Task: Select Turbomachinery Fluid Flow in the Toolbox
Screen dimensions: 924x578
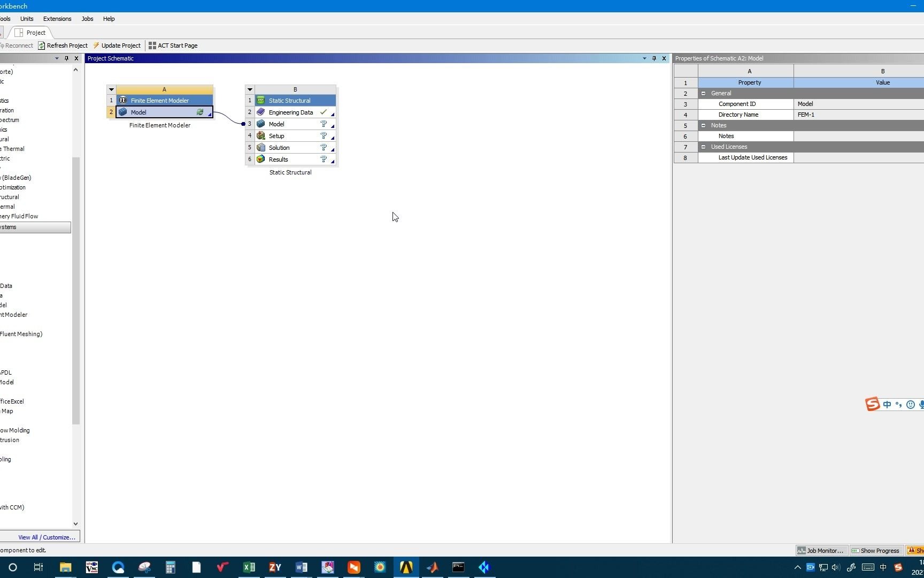Action: coord(19,216)
